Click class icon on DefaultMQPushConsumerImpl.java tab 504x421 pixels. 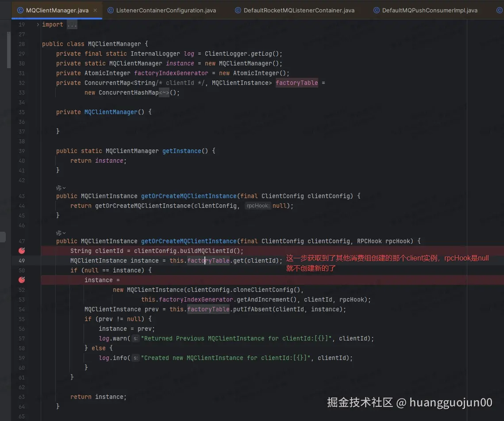pos(377,10)
